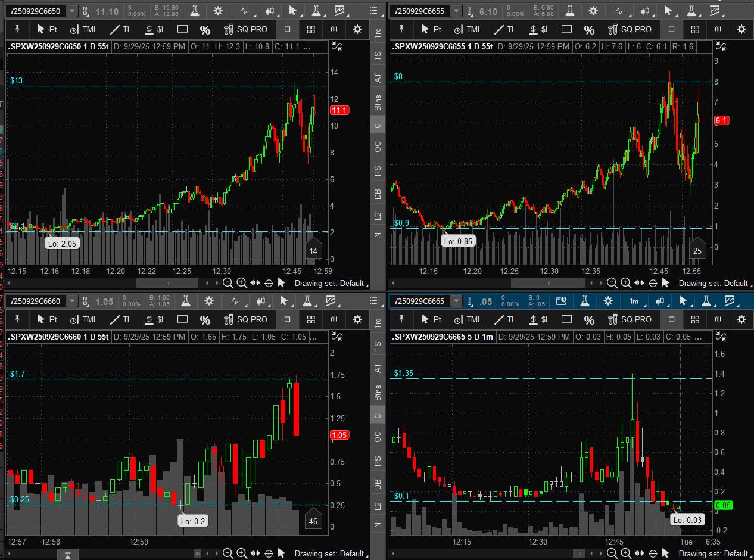Click the Btns sidebar button in top panel
Viewport: 754px width, 560px height.
point(378,104)
